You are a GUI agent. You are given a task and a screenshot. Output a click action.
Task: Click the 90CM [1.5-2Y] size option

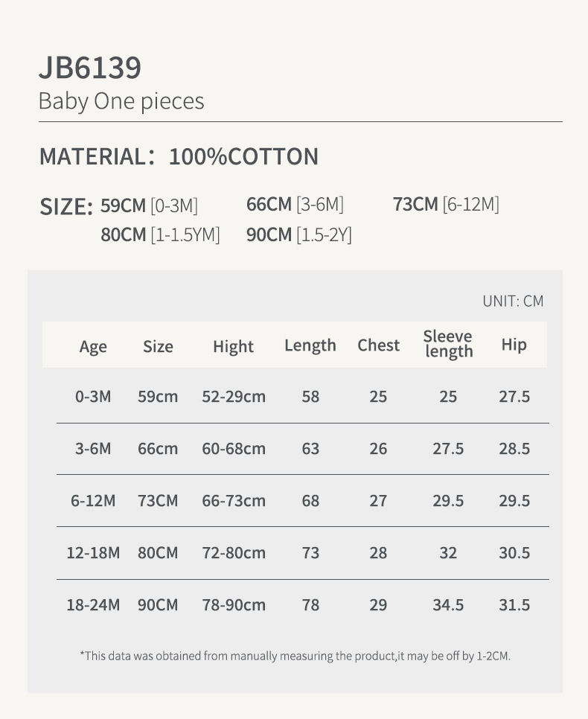tap(299, 234)
